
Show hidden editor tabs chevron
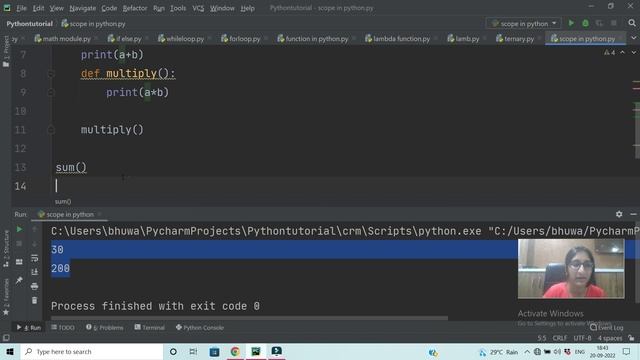click(x=633, y=38)
